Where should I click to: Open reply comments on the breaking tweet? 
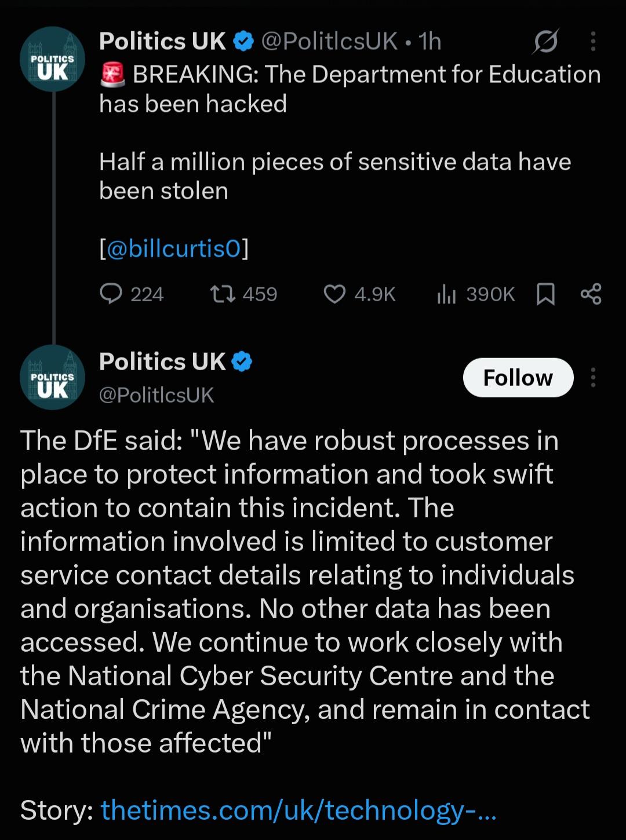[x=132, y=294]
